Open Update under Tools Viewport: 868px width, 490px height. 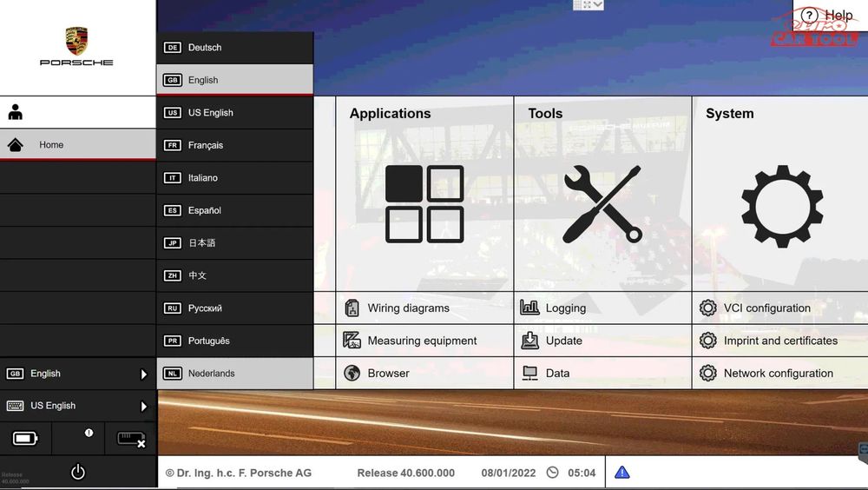(x=603, y=341)
